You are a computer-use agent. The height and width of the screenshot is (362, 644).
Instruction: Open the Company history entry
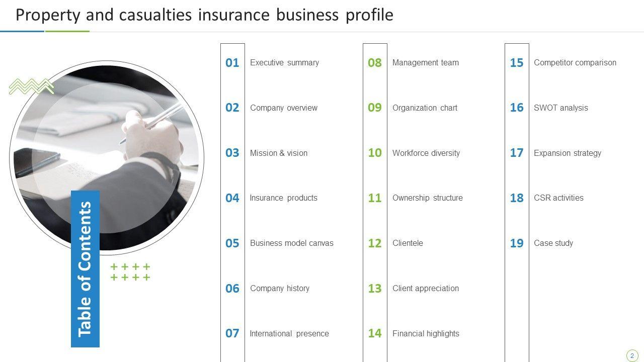point(279,289)
